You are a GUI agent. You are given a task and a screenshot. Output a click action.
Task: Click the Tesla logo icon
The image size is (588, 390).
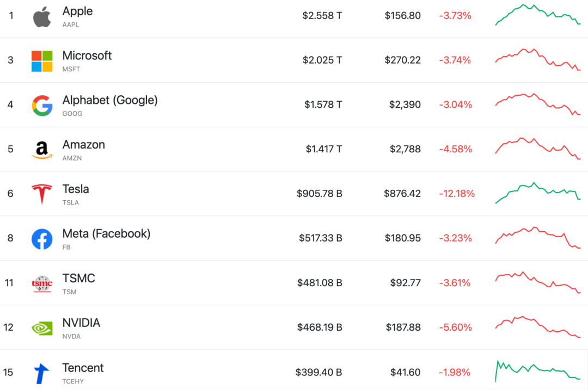(x=42, y=194)
